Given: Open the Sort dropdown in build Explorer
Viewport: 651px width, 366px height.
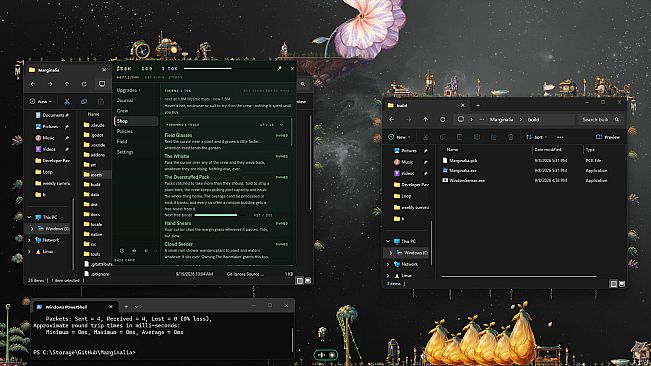Looking at the screenshot, I should [x=537, y=137].
